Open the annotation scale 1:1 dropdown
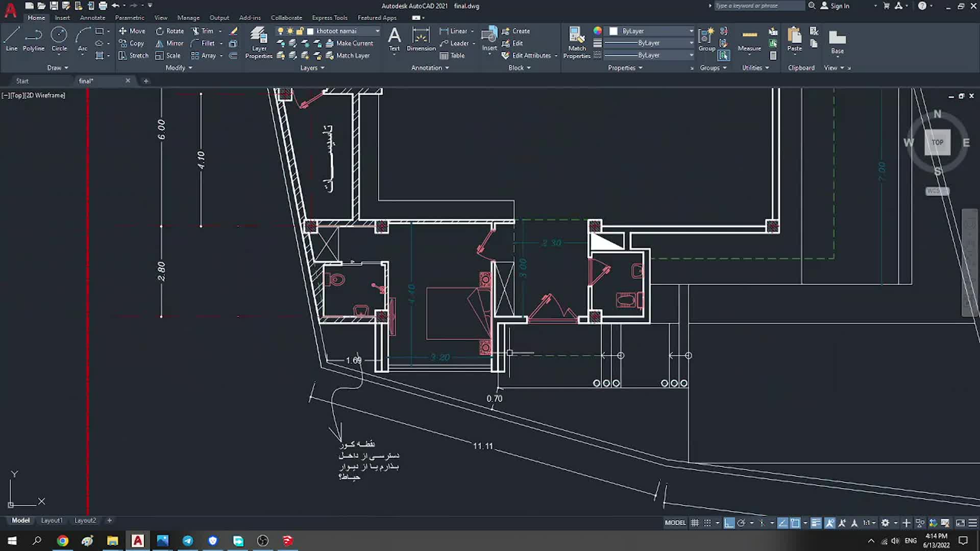 [x=869, y=523]
